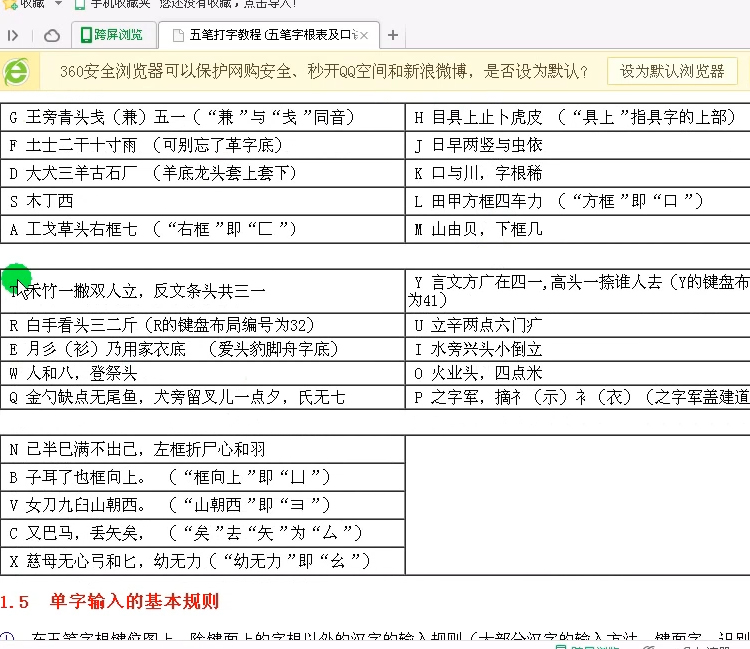Click cell H 目具上止卜虎皮

(578, 117)
